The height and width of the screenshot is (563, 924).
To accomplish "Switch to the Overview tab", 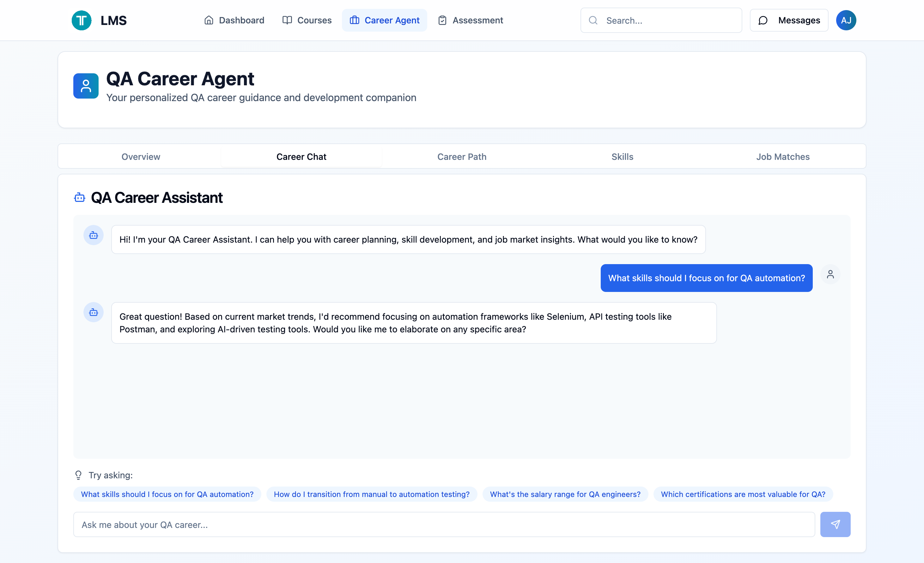I will click(141, 157).
